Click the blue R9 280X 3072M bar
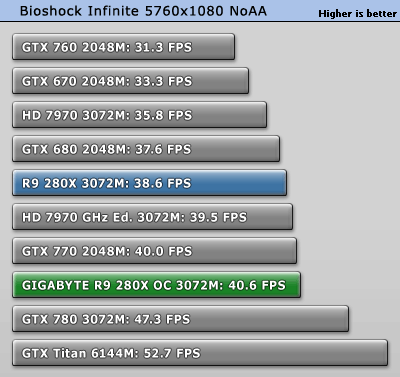400x377 pixels. click(x=150, y=183)
